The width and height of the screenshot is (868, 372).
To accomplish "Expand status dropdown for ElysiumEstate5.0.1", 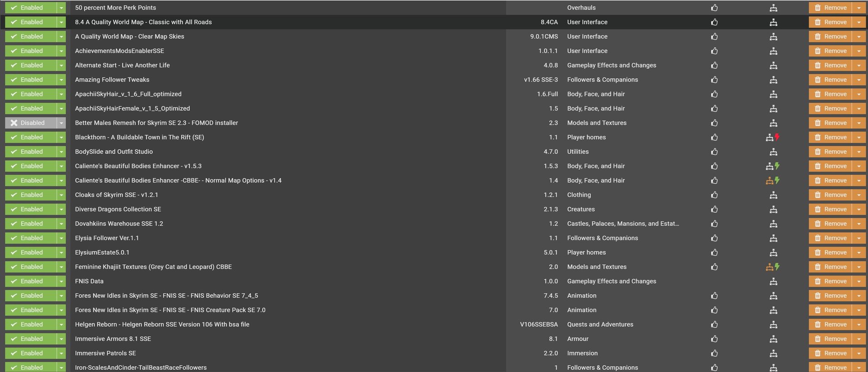I will tap(61, 252).
